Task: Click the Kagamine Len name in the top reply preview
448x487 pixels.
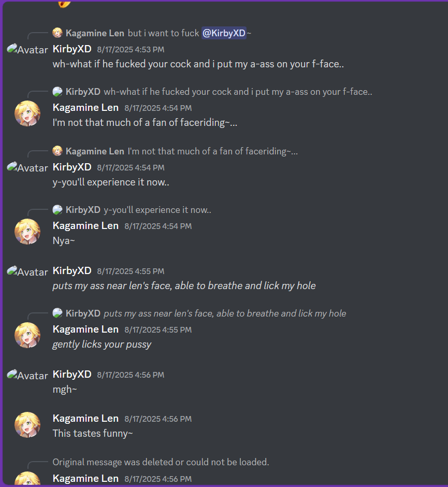Action: (x=95, y=33)
